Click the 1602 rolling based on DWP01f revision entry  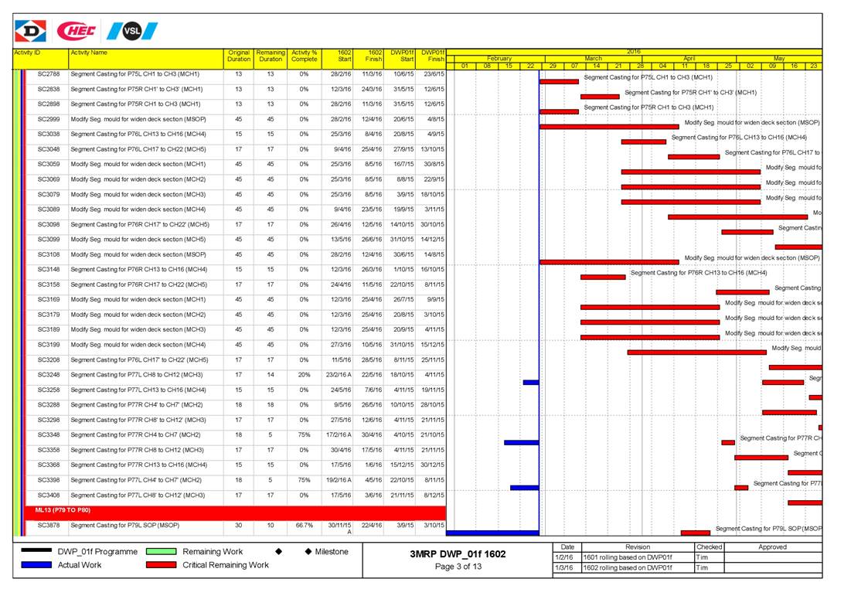pyautogui.click(x=628, y=567)
